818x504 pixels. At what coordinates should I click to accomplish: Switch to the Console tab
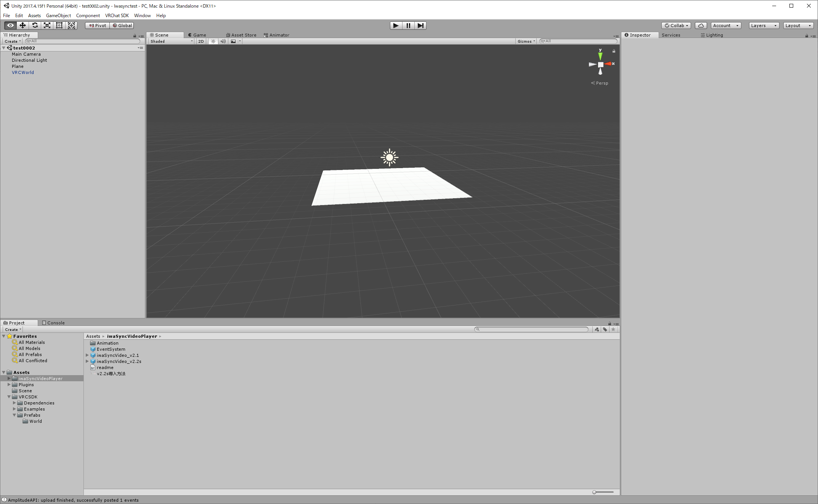(x=53, y=323)
